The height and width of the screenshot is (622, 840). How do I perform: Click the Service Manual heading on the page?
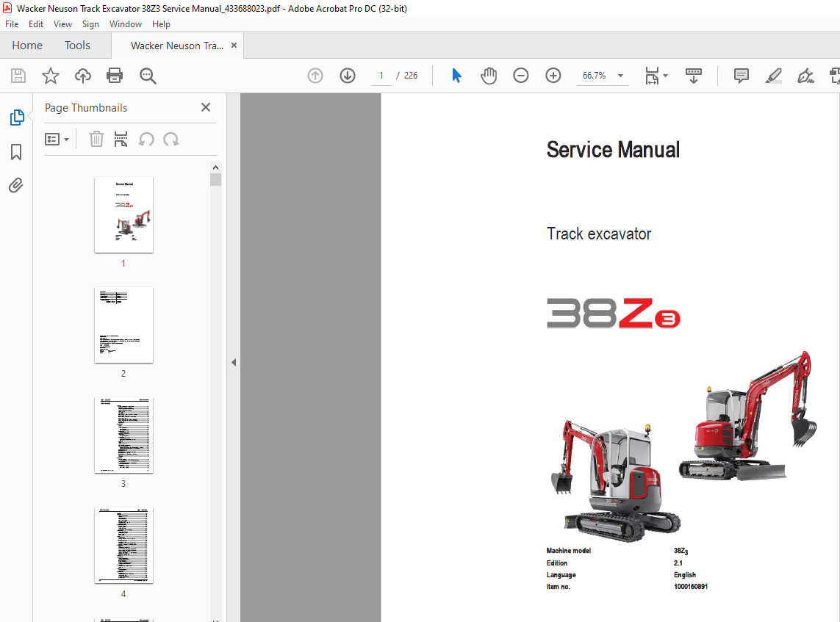pyautogui.click(x=613, y=149)
